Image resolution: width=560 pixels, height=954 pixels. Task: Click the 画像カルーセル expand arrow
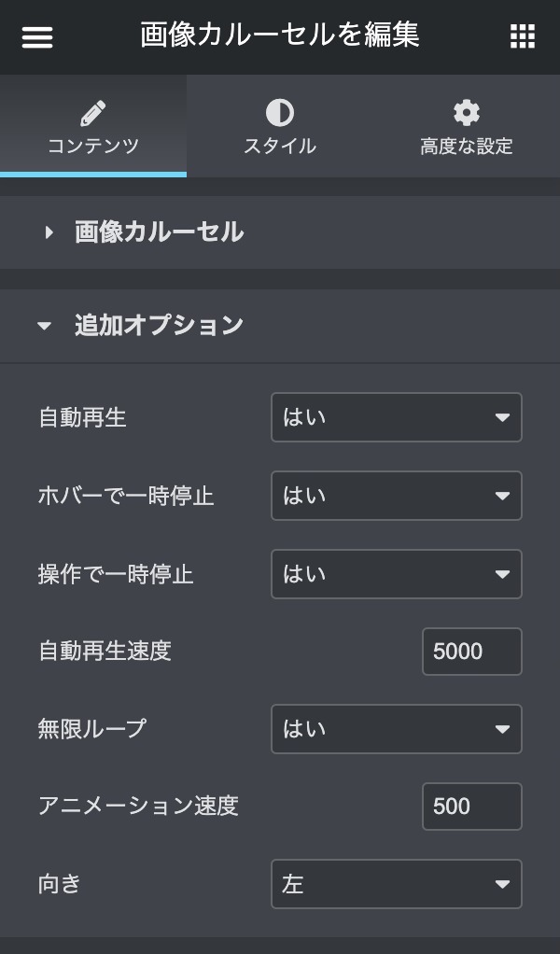tap(49, 232)
